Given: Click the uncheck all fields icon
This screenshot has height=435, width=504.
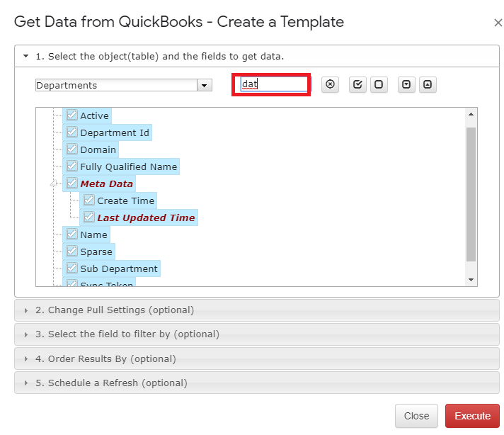Looking at the screenshot, I should (x=379, y=84).
